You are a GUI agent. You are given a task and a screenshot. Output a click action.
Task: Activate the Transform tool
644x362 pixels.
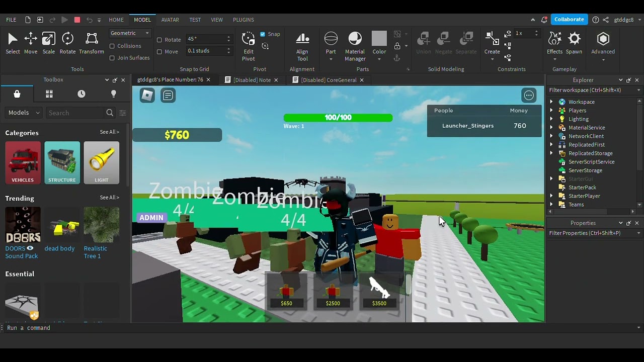92,43
